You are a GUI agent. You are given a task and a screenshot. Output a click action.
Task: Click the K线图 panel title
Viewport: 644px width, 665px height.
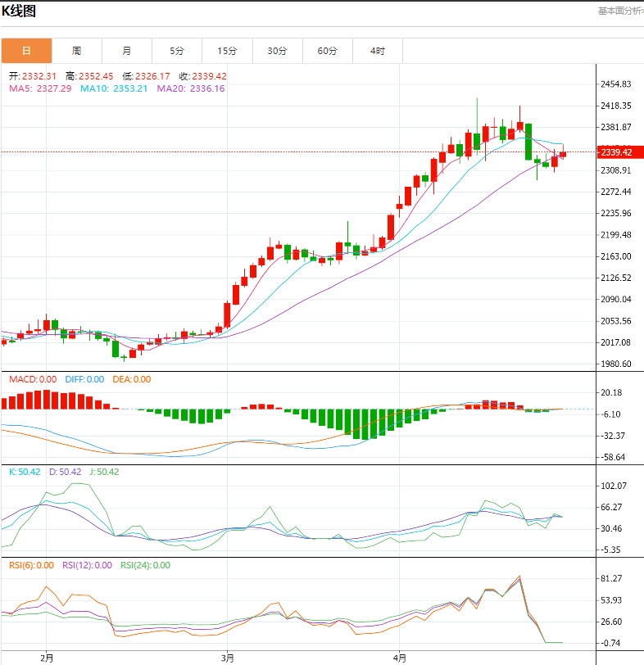pos(18,11)
